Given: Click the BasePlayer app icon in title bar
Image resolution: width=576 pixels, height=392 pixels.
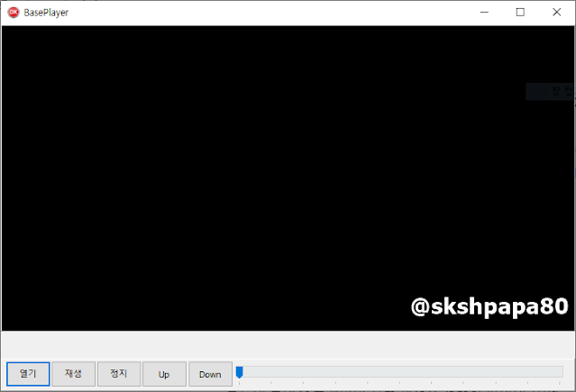Looking at the screenshot, I should pos(14,13).
